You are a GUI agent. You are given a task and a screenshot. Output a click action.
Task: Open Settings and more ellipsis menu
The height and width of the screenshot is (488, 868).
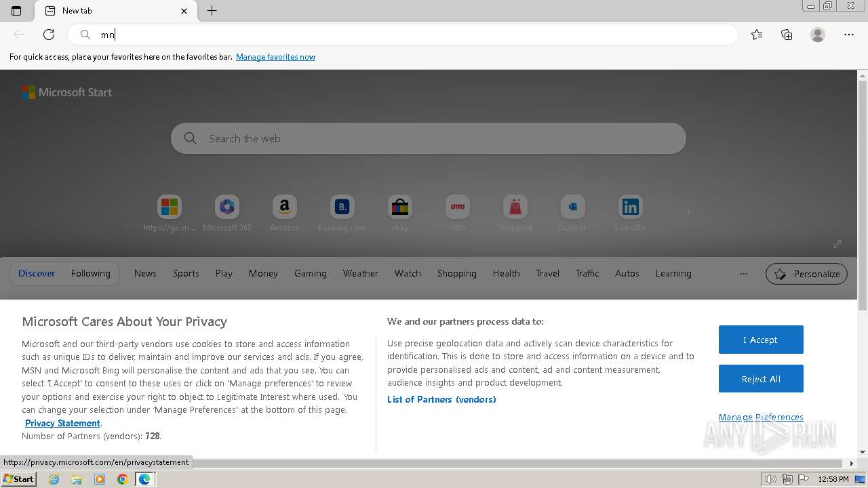(x=849, y=35)
